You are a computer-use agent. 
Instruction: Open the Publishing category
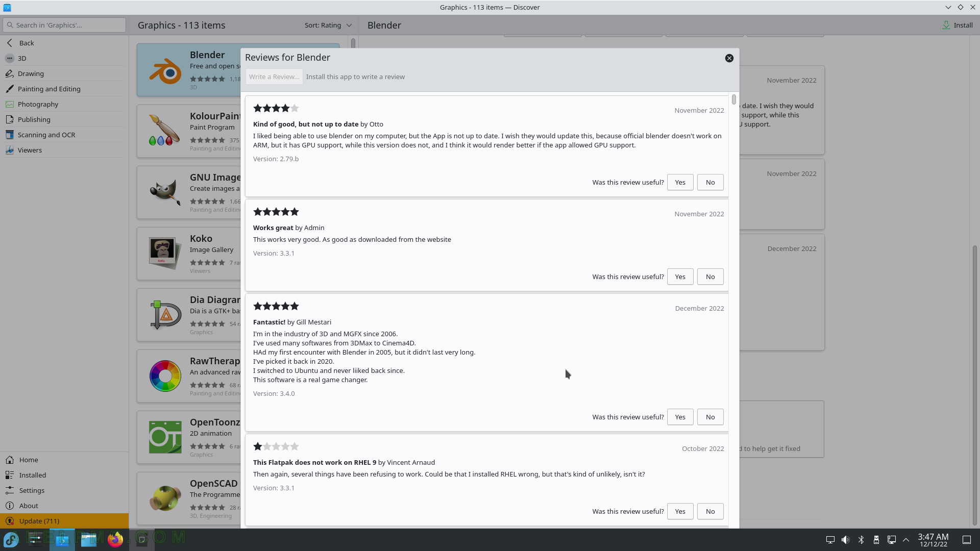point(64,119)
